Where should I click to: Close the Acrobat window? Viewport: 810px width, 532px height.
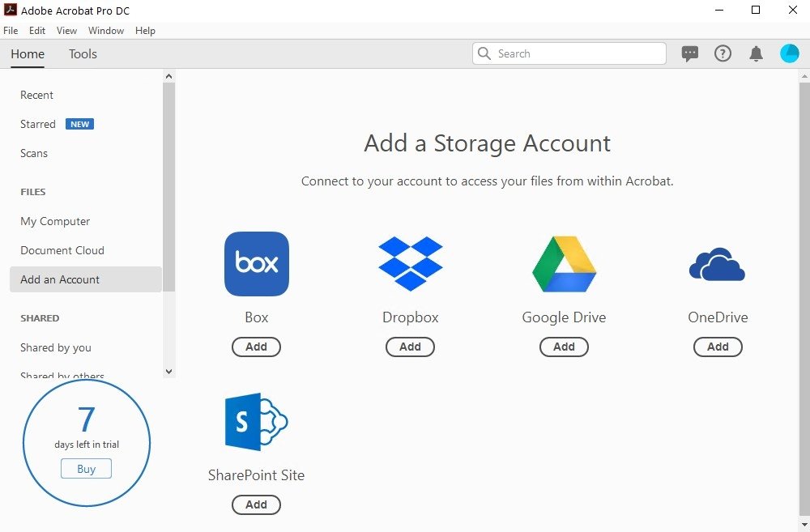[793, 10]
